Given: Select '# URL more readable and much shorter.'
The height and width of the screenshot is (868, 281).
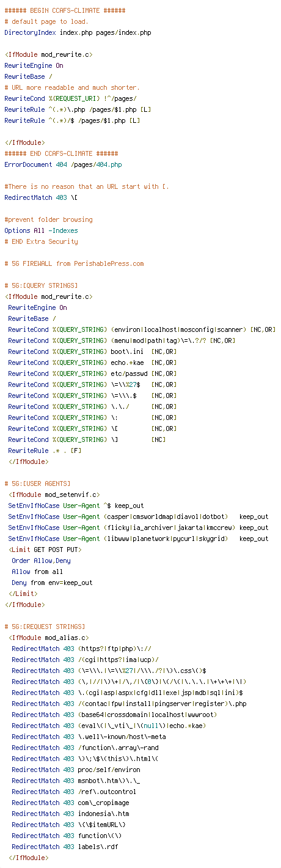Looking at the screenshot, I should coord(72,87).
